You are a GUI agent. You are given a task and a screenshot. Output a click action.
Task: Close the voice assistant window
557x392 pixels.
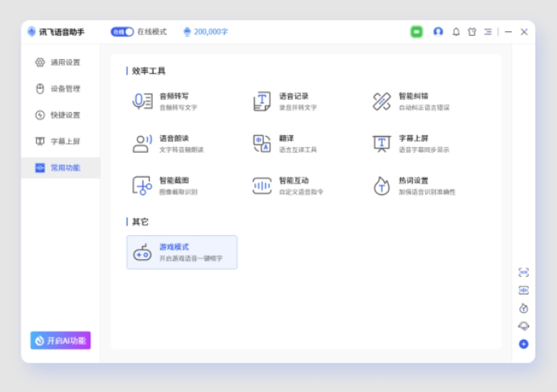524,32
